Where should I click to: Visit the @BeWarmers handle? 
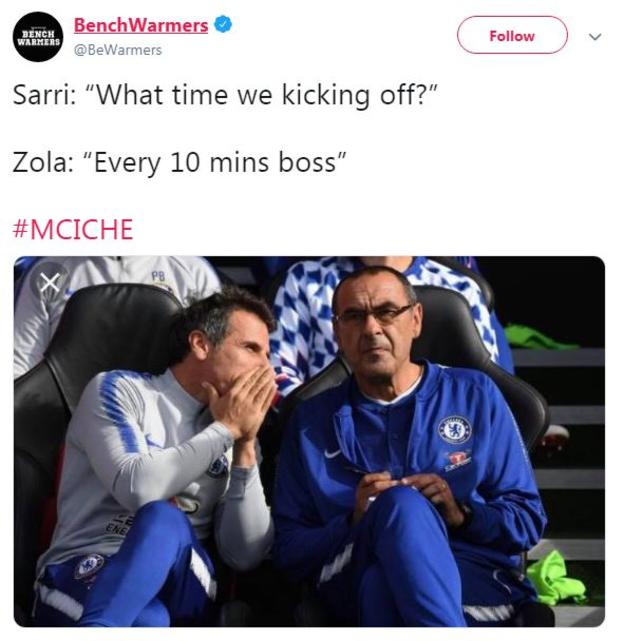pos(117,49)
